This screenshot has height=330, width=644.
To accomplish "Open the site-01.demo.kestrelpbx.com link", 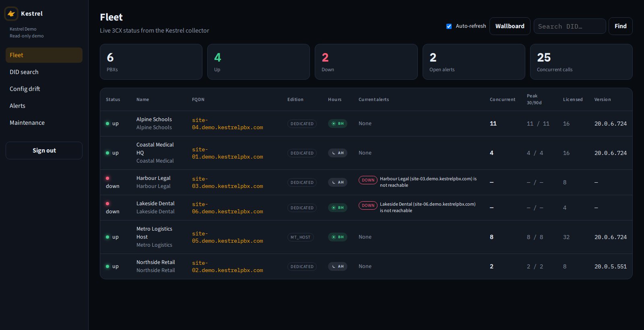I will [227, 153].
